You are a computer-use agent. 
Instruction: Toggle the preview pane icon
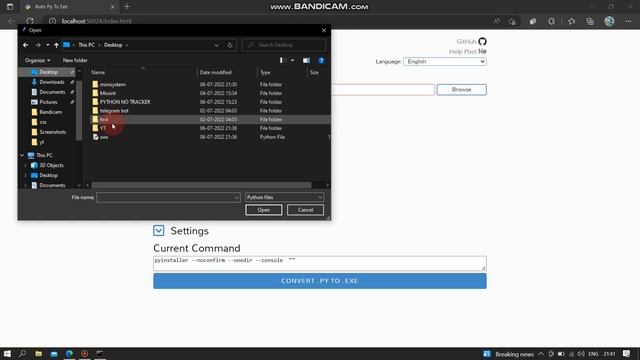click(306, 60)
